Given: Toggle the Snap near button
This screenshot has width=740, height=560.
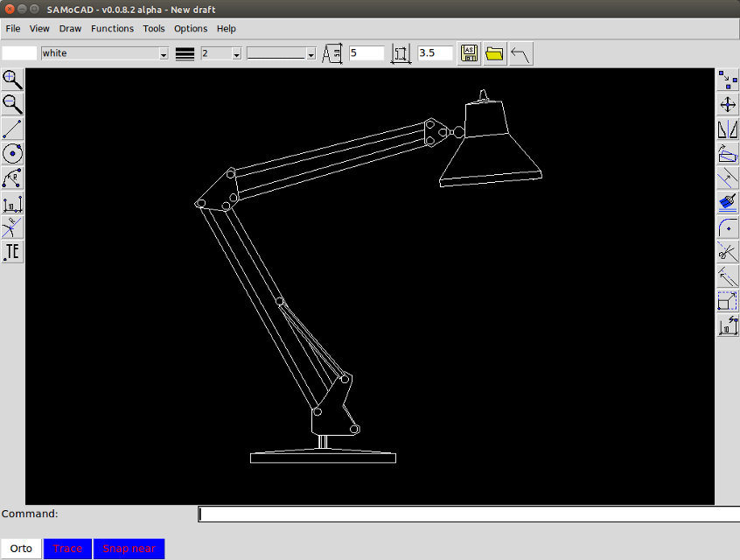Looking at the screenshot, I should click(x=129, y=549).
